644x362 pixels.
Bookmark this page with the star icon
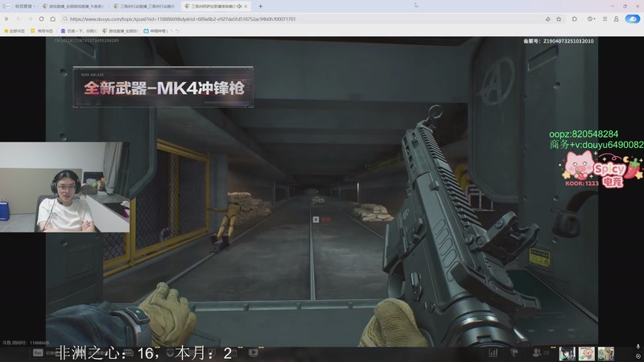pos(559,19)
